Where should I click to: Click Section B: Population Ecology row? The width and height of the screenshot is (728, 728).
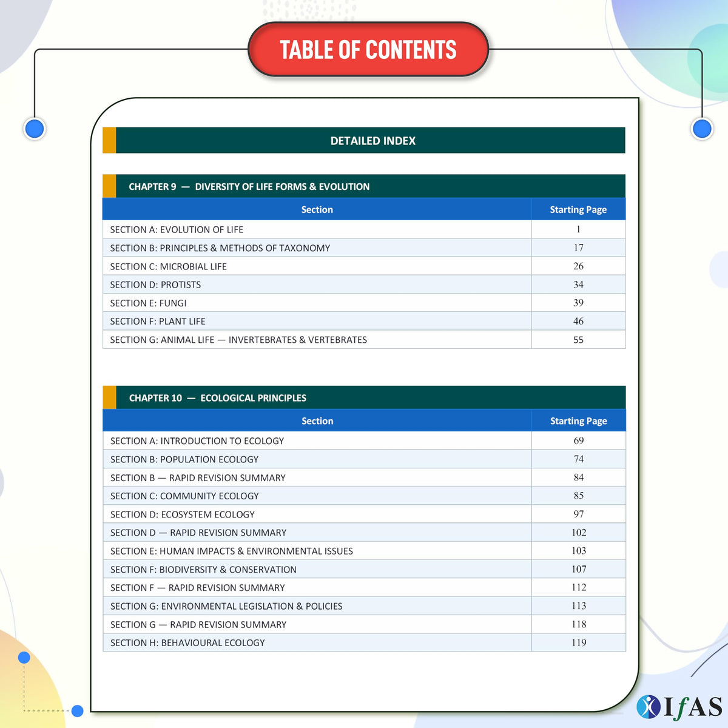[364, 459]
